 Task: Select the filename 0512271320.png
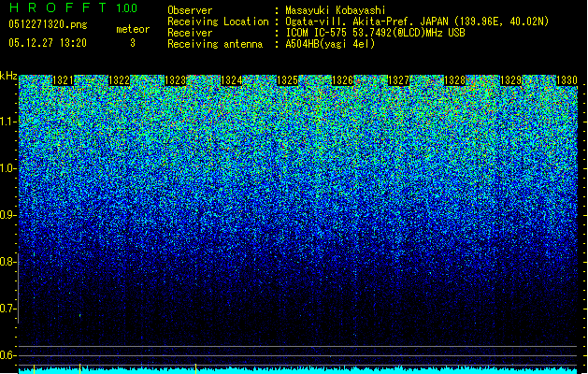(48, 24)
